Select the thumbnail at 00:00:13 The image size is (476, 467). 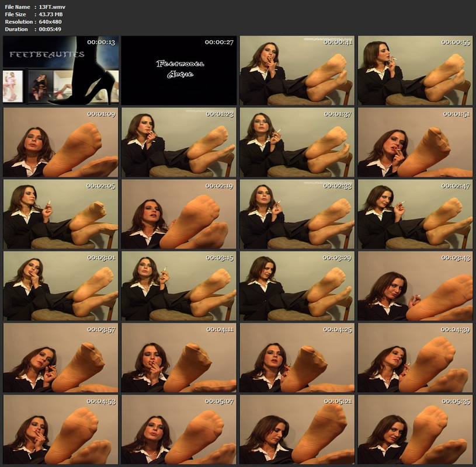tap(61, 71)
